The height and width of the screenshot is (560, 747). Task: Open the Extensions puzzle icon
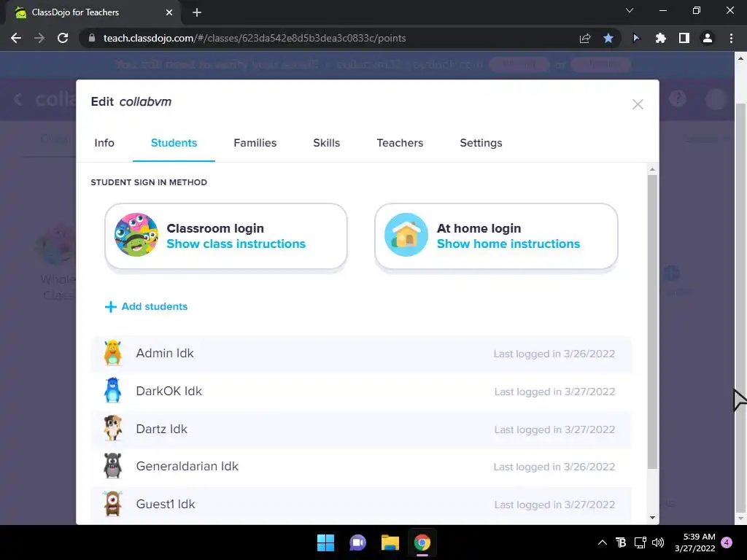pos(660,38)
